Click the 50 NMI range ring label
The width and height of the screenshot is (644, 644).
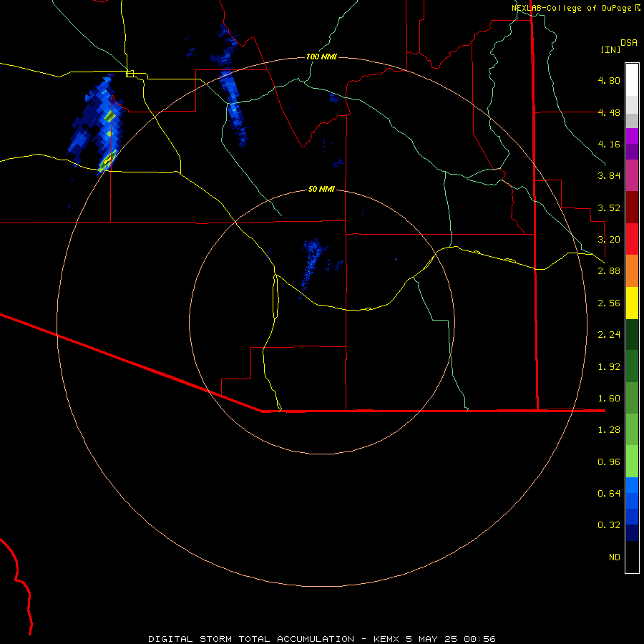321,189
